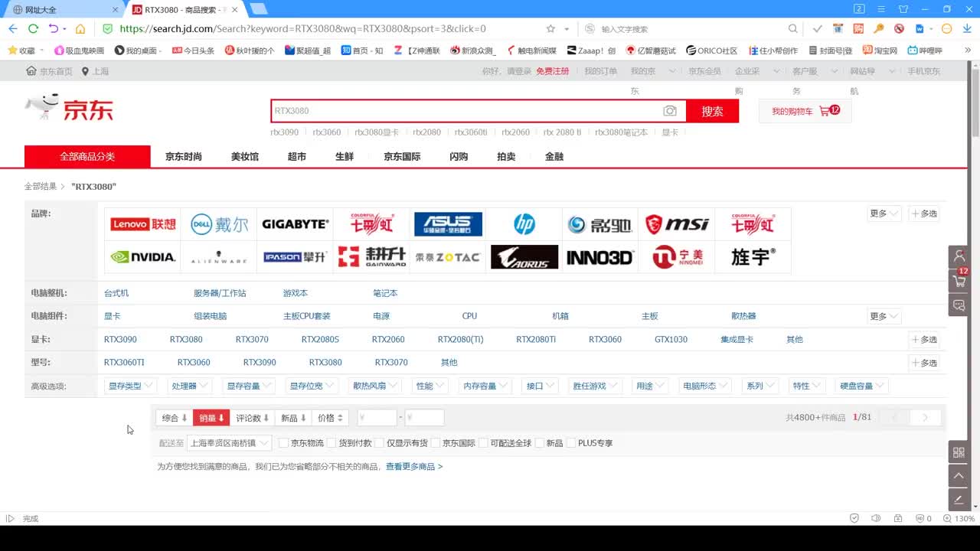Select the NVIDIA brand logo

pyautogui.click(x=142, y=257)
